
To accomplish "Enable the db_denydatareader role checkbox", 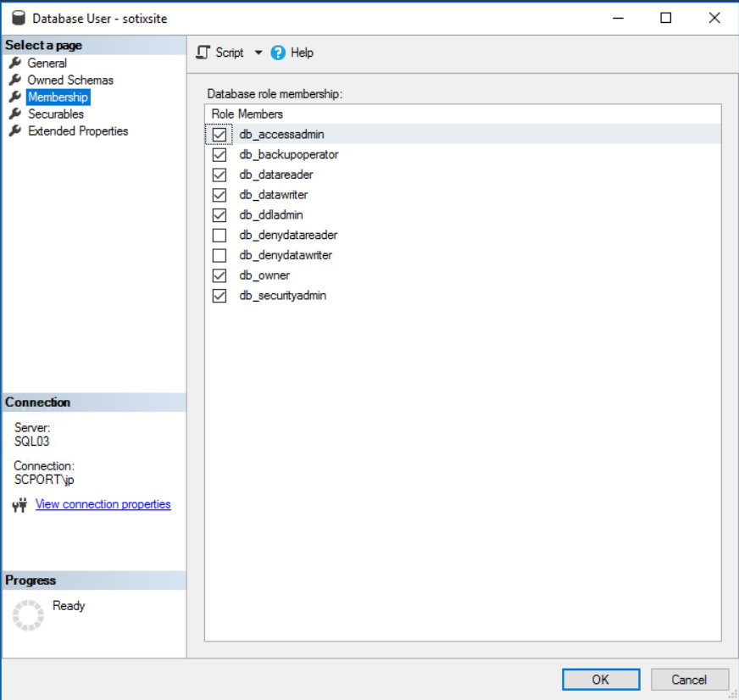I will pos(219,236).
